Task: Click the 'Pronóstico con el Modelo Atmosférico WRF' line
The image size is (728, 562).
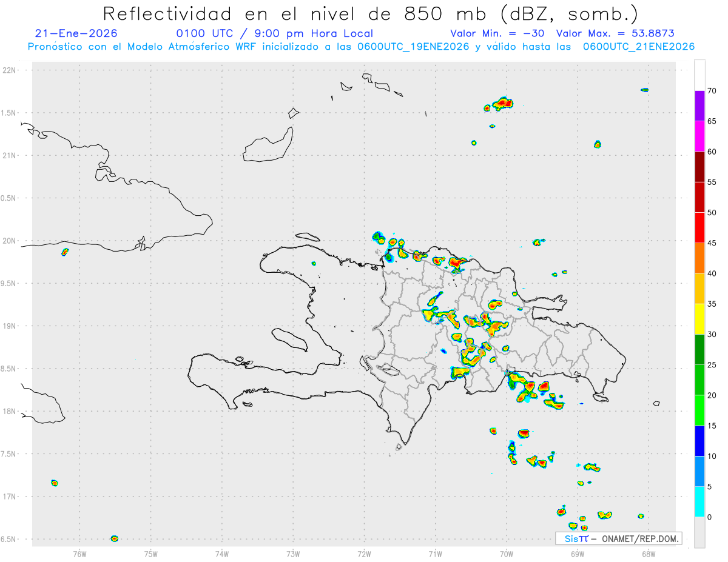Action: pos(361,47)
